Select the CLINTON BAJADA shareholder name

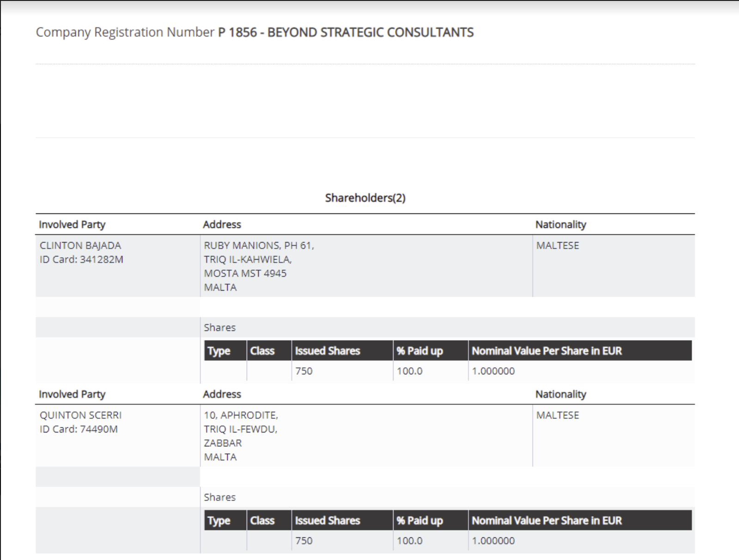(x=80, y=245)
